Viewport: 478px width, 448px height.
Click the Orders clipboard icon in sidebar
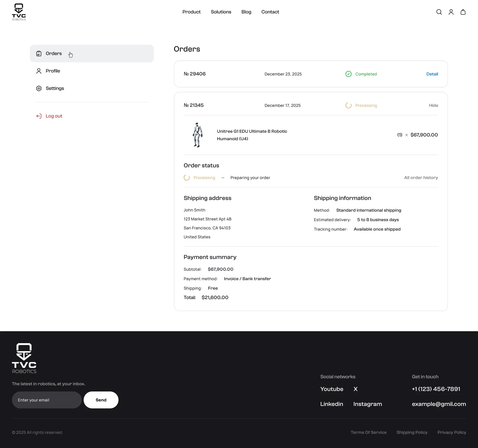39,54
